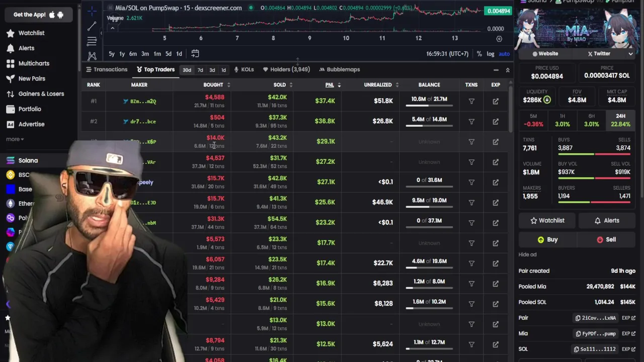Open maker dr7...bce wallet
The width and height of the screenshot is (644, 362).
pyautogui.click(x=143, y=121)
